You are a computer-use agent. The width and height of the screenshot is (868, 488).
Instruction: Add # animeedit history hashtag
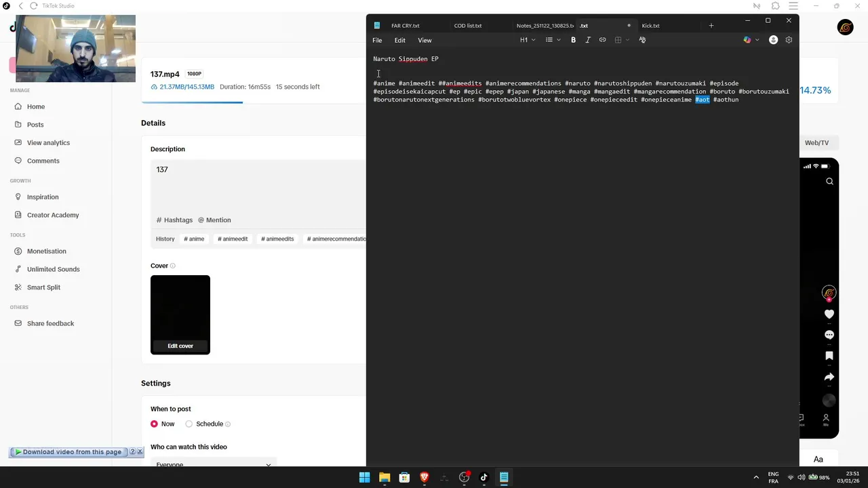[x=233, y=239]
